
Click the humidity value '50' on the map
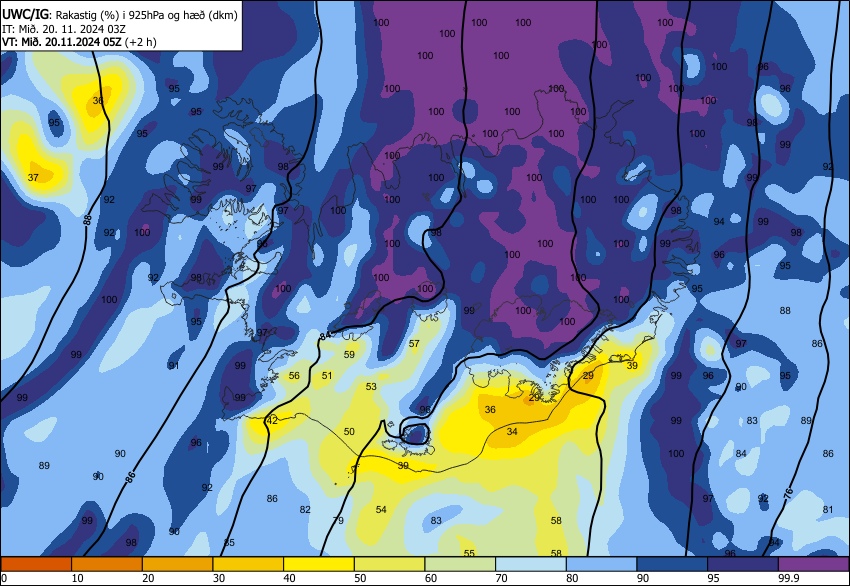349,432
